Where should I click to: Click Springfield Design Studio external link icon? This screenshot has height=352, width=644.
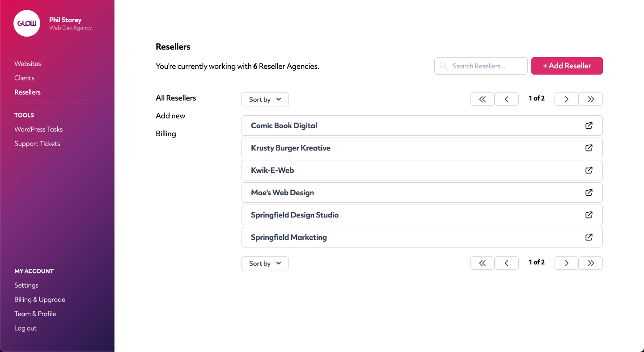click(589, 215)
